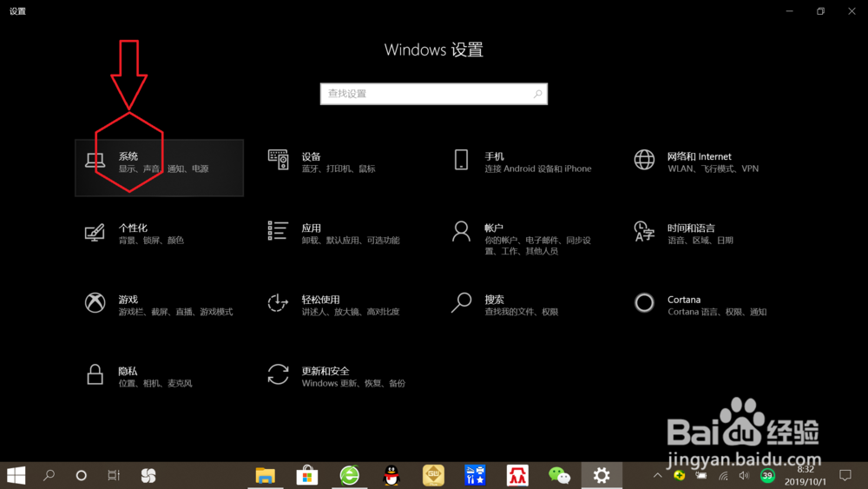Open the blue tools app on taskbar
The height and width of the screenshot is (489, 868).
pyautogui.click(x=476, y=475)
